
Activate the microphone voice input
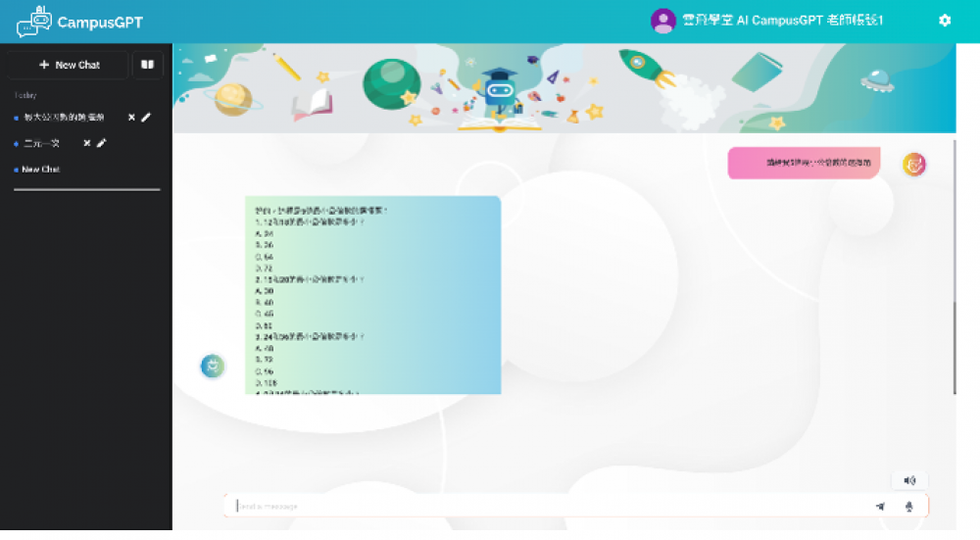[x=909, y=506]
